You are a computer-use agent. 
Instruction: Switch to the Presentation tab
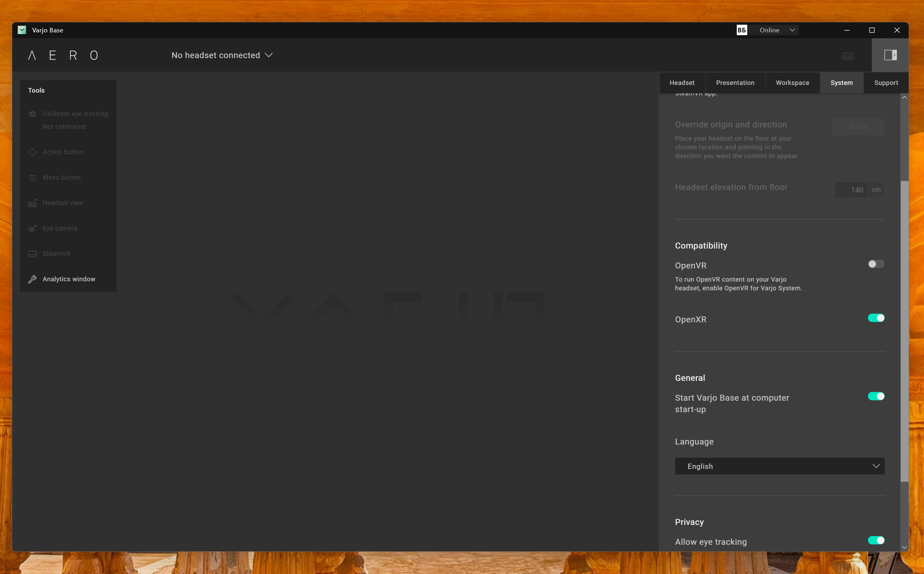pyautogui.click(x=735, y=83)
